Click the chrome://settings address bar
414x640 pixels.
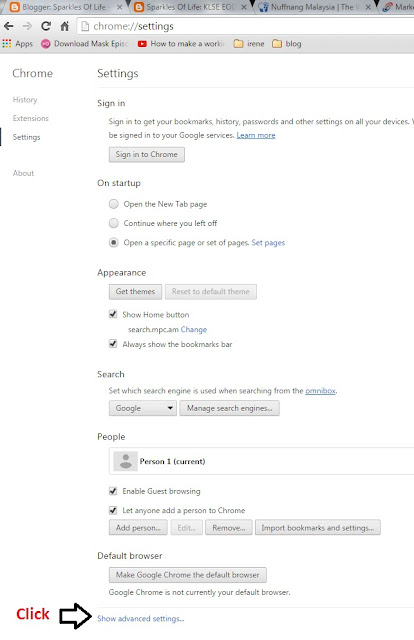245,27
